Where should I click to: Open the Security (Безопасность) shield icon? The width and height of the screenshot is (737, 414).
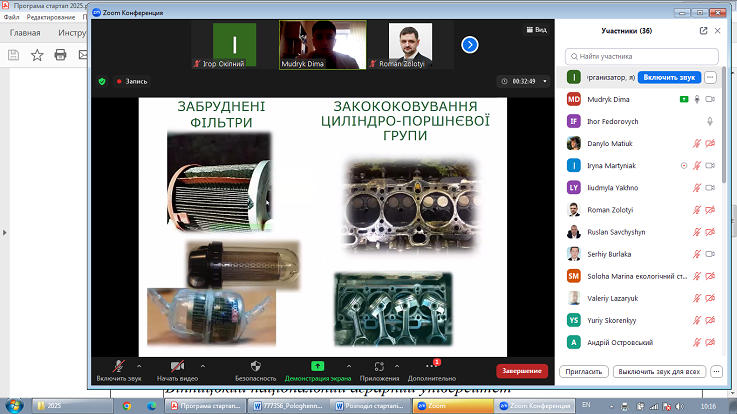tap(254, 367)
